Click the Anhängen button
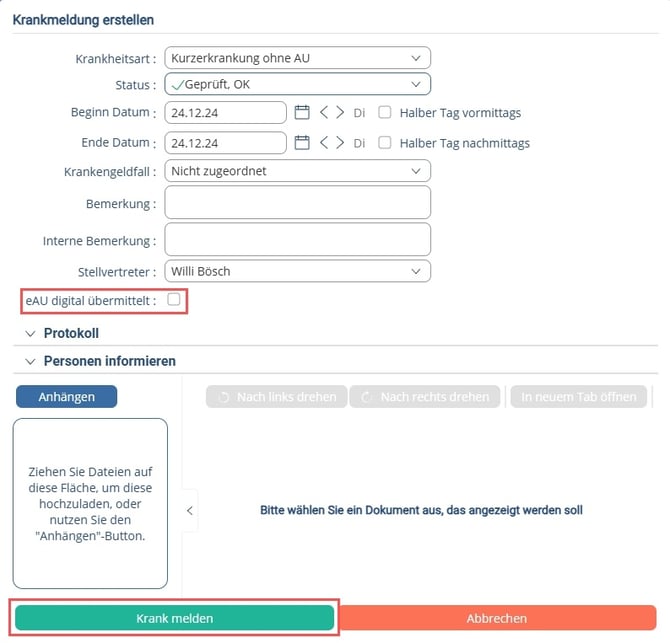Image resolution: width=670 pixels, height=643 pixels. [x=67, y=397]
